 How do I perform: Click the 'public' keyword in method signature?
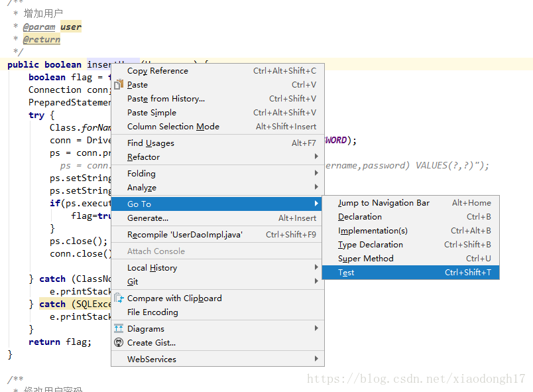click(23, 64)
